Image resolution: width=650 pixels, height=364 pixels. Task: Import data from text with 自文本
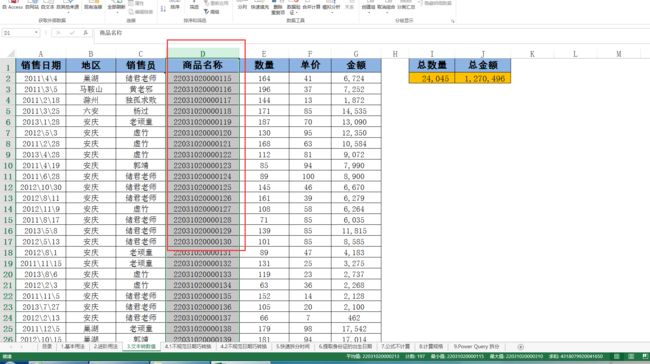click(x=47, y=5)
